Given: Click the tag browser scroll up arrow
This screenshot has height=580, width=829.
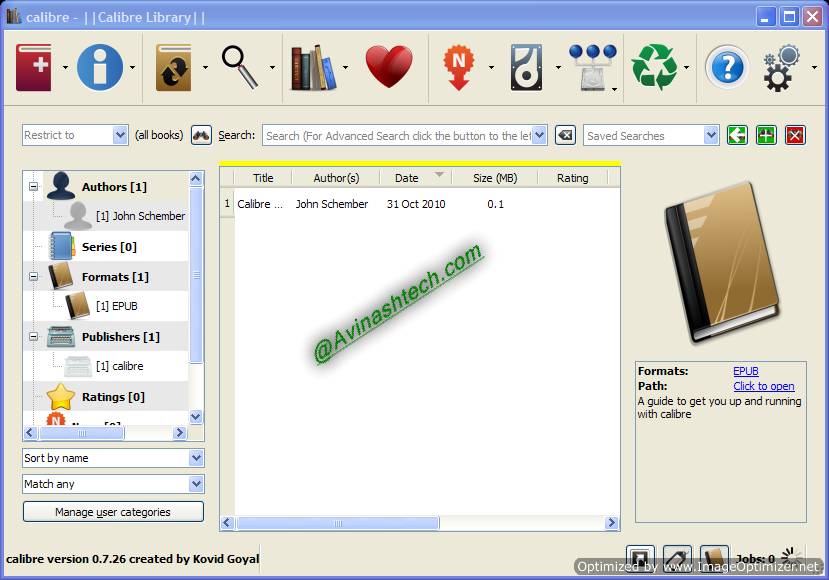Looking at the screenshot, I should point(196,179).
